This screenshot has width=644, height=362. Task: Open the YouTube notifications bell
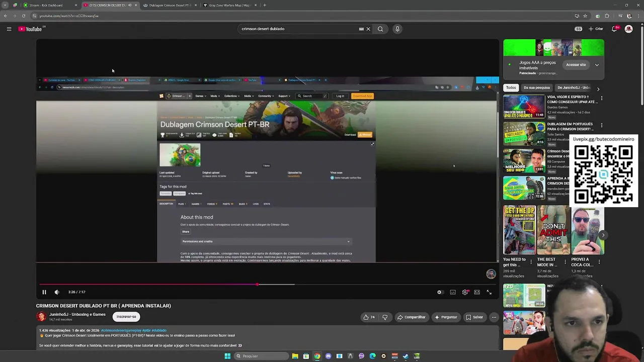coord(614,29)
